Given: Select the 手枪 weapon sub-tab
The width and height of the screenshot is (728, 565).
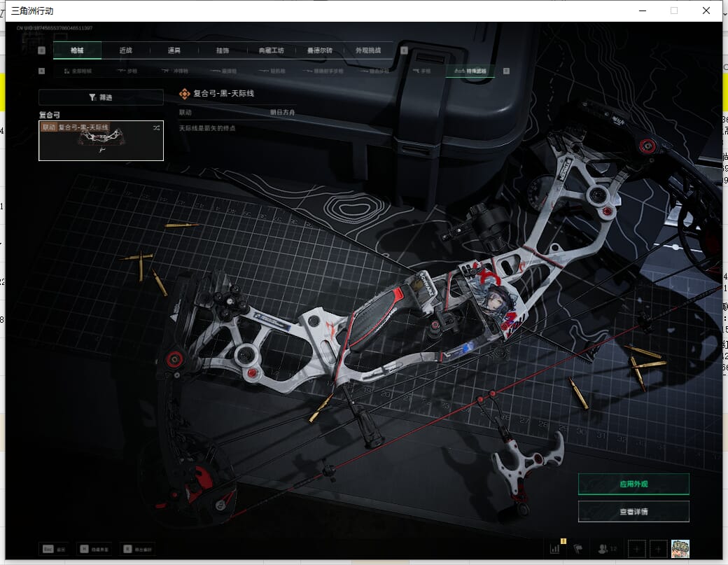Looking at the screenshot, I should 421,71.
